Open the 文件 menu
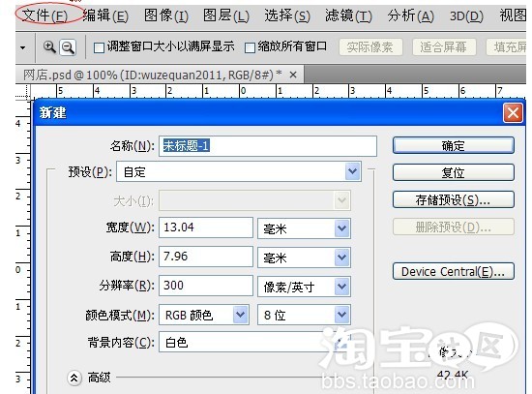 click(x=44, y=15)
